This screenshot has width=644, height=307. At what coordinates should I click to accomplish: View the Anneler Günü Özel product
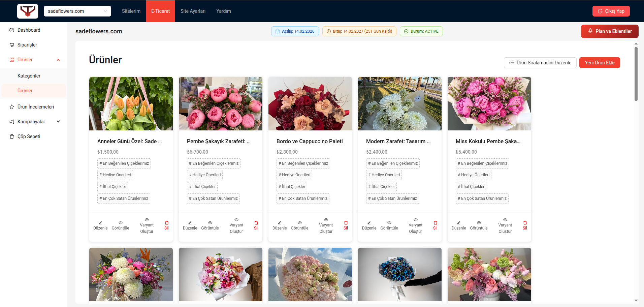[121, 226]
